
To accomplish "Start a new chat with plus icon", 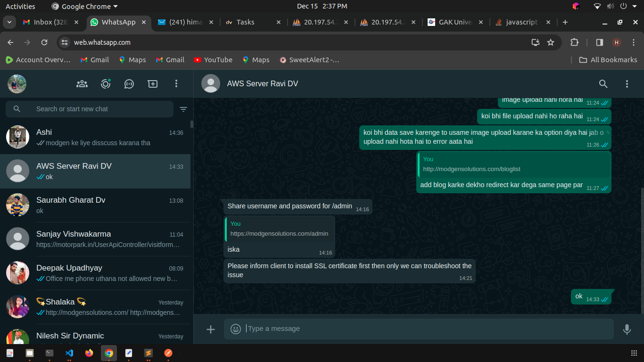I will coord(153,84).
